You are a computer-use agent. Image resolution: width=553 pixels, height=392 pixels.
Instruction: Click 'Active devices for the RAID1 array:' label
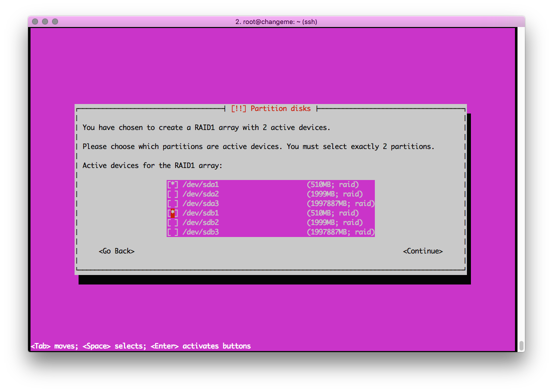pyautogui.click(x=152, y=165)
